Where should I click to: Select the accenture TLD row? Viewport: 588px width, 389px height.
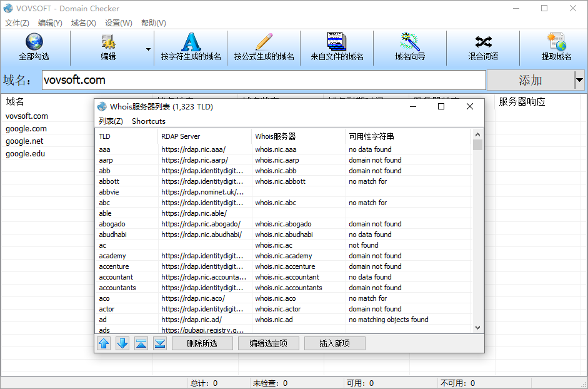(283, 266)
